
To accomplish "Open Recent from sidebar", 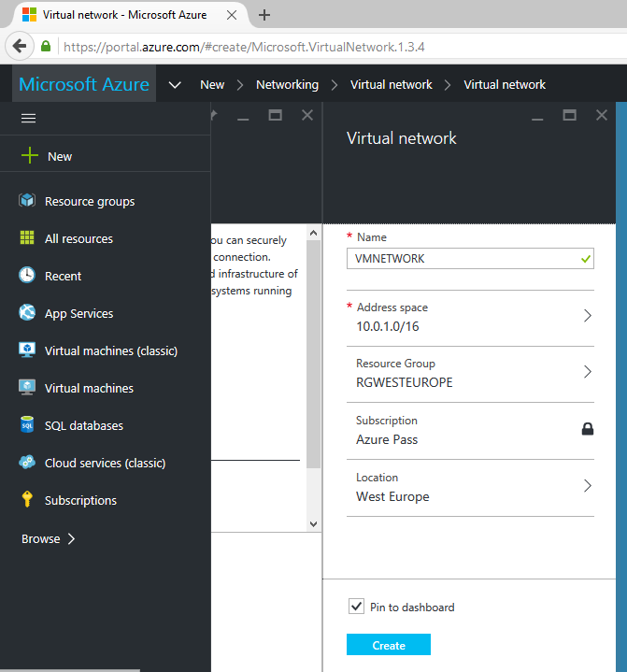I will (63, 277).
